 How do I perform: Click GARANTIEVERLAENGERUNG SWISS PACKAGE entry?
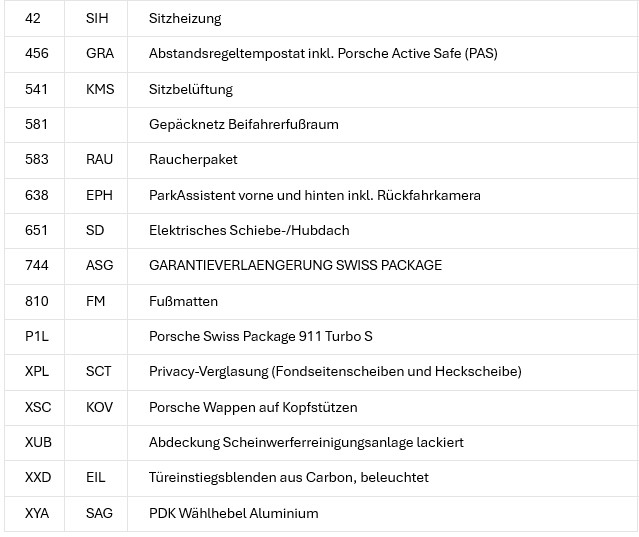click(x=295, y=265)
